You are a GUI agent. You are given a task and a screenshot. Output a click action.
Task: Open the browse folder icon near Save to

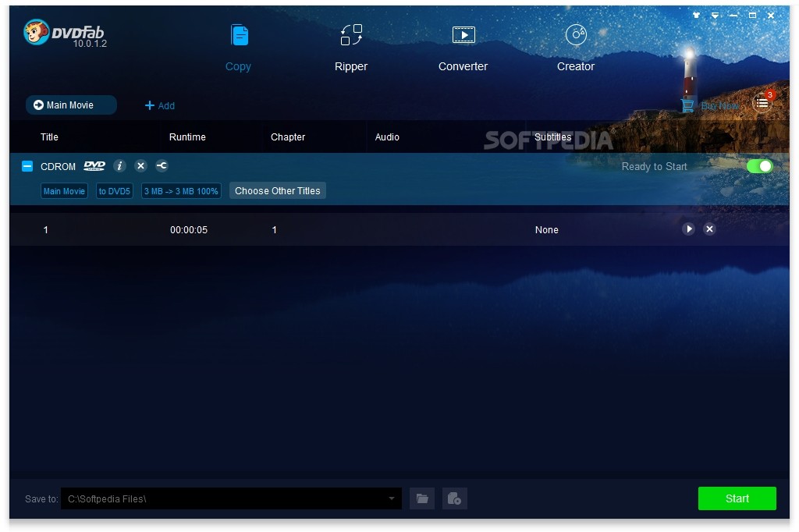(x=421, y=498)
